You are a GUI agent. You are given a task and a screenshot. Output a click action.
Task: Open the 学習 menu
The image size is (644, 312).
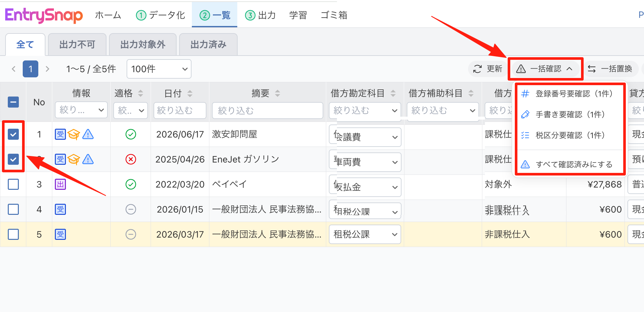point(298,15)
